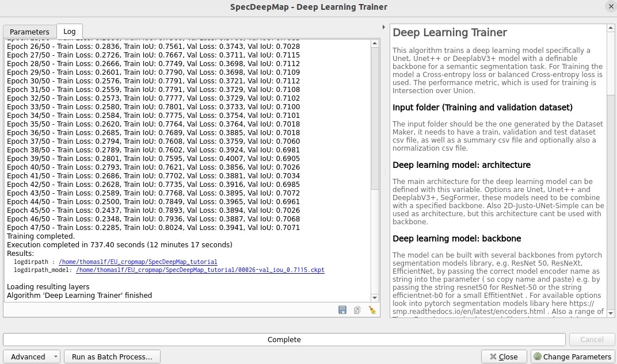Close window with title bar X

tap(611, 6)
